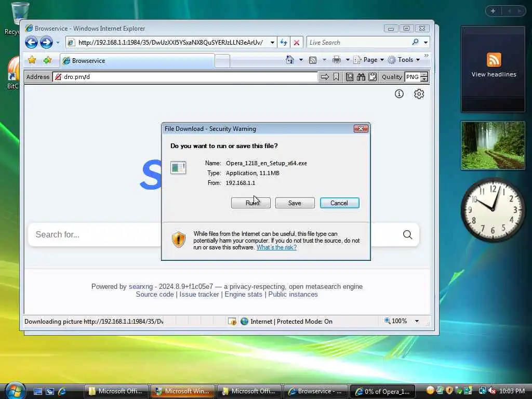Click the popup blocker status bar icon

(x=232, y=321)
